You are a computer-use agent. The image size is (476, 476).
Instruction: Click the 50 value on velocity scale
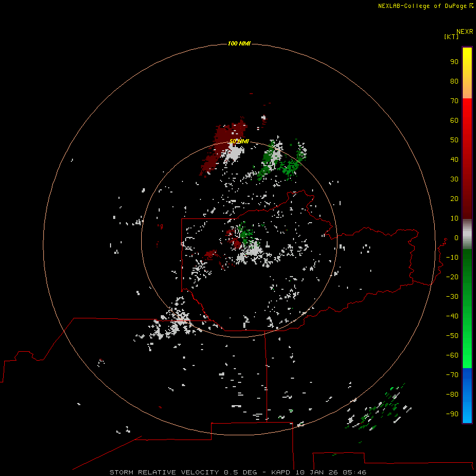[454, 140]
